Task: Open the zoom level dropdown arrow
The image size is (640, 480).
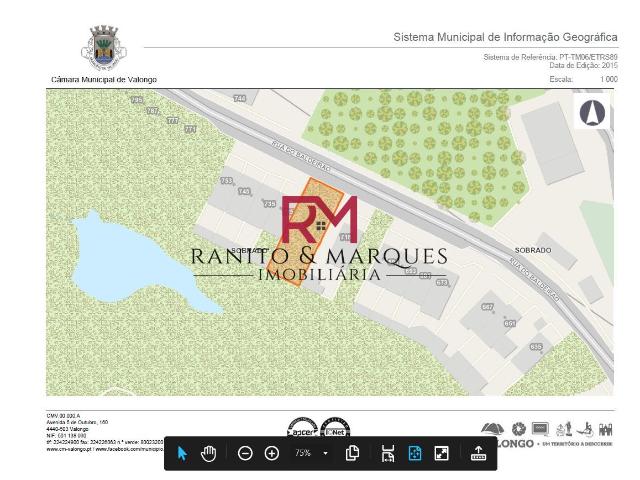Action: coord(325,453)
